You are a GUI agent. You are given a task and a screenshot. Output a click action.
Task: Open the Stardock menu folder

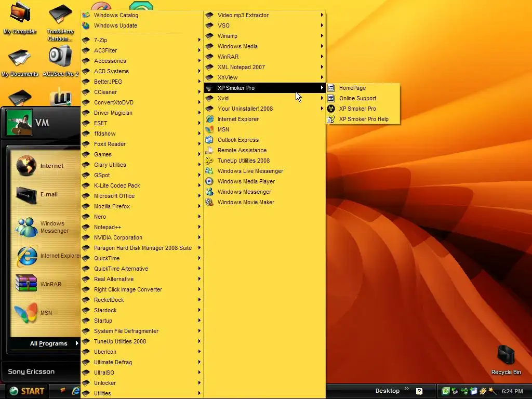(142, 310)
